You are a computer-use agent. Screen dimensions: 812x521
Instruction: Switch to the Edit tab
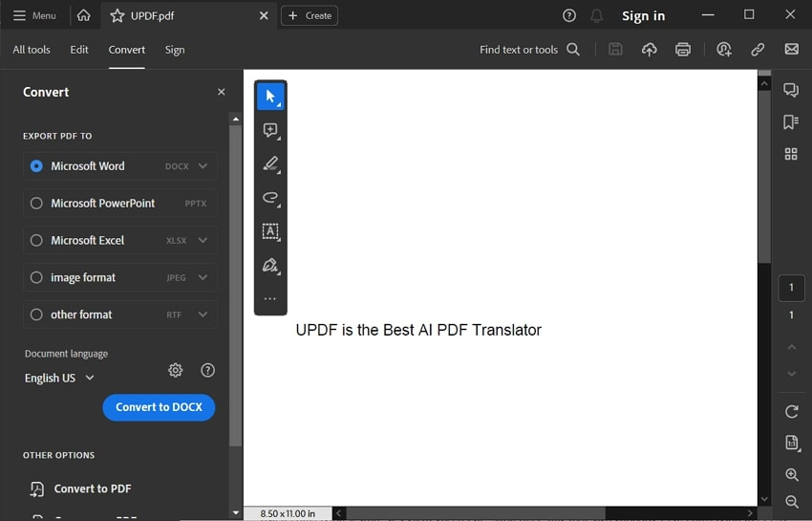(x=79, y=50)
